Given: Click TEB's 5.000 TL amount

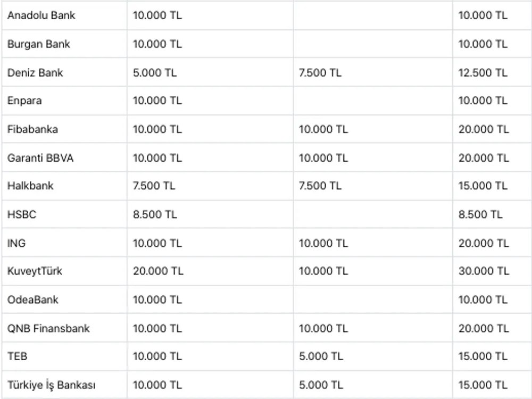Looking at the screenshot, I should (320, 356).
